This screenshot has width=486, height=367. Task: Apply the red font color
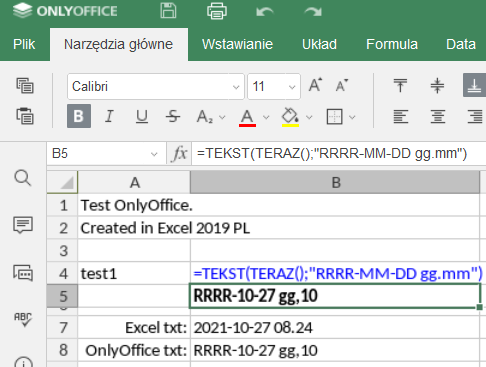click(x=247, y=117)
